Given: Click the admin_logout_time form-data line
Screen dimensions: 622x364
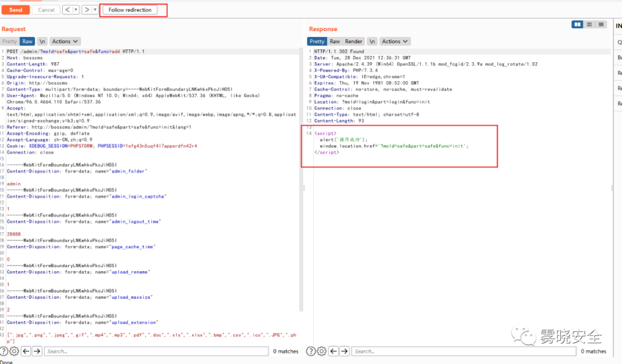Looking at the screenshot, I should [84, 222].
